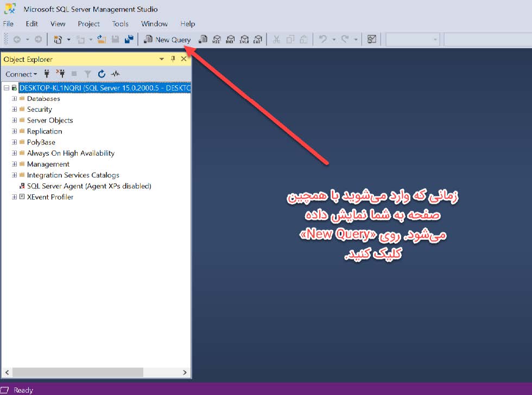
Task: Refresh the Object Explorer tree
Action: 102,74
